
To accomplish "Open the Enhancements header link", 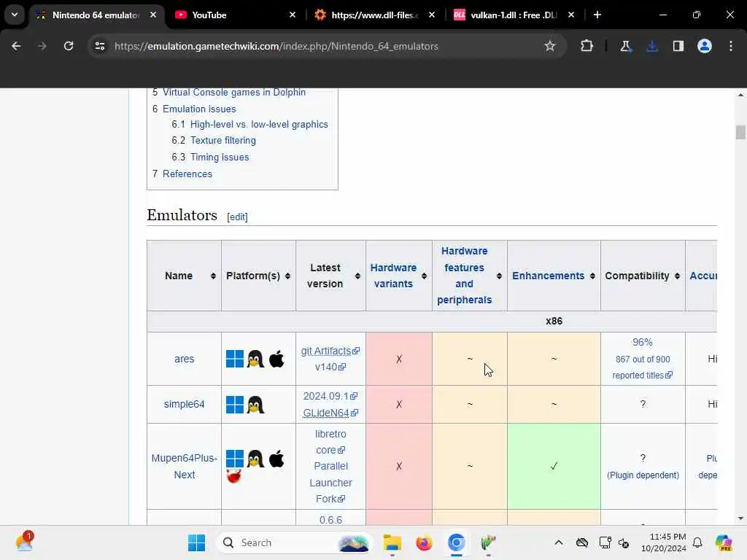I will (x=548, y=276).
